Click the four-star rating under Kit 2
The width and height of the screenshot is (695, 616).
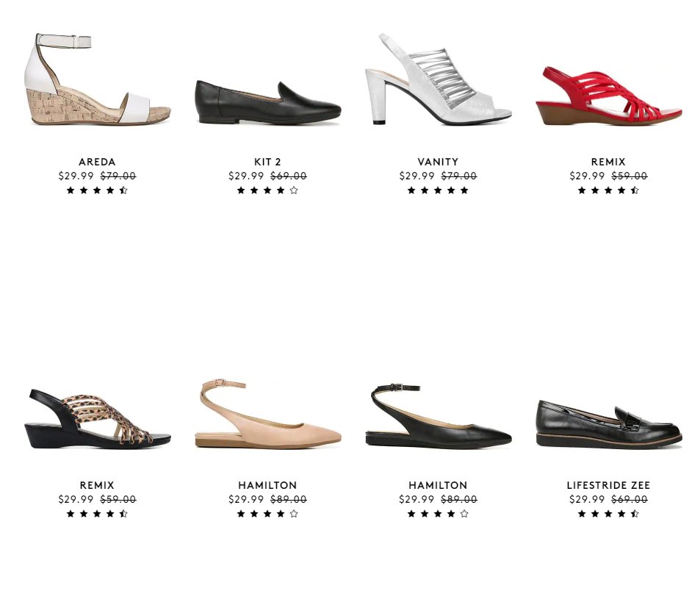(x=267, y=190)
